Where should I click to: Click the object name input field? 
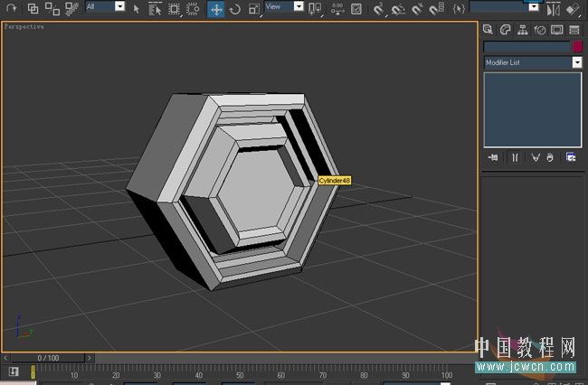(526, 46)
